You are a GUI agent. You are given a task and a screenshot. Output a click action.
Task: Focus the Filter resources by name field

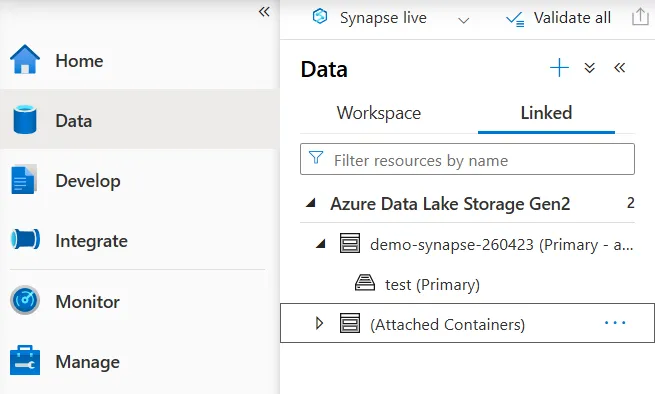pos(467,159)
